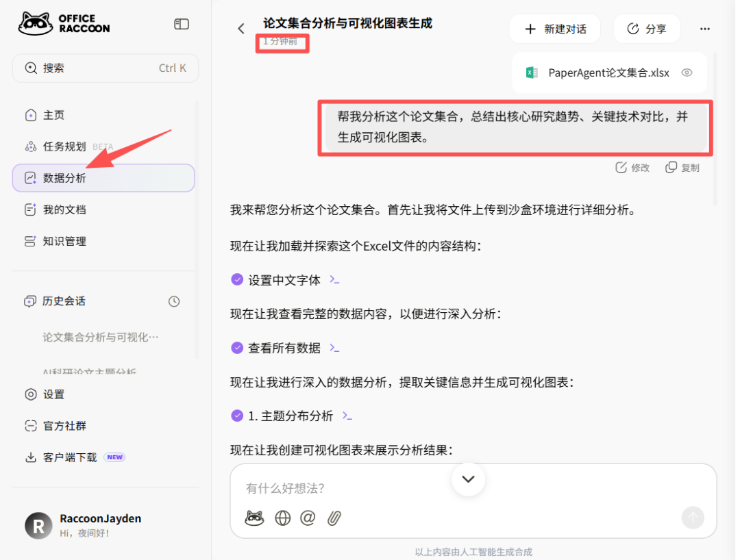Screen dimensions: 740x560
Task: Click the chat area vertical scrollbar
Action: [x=715, y=129]
